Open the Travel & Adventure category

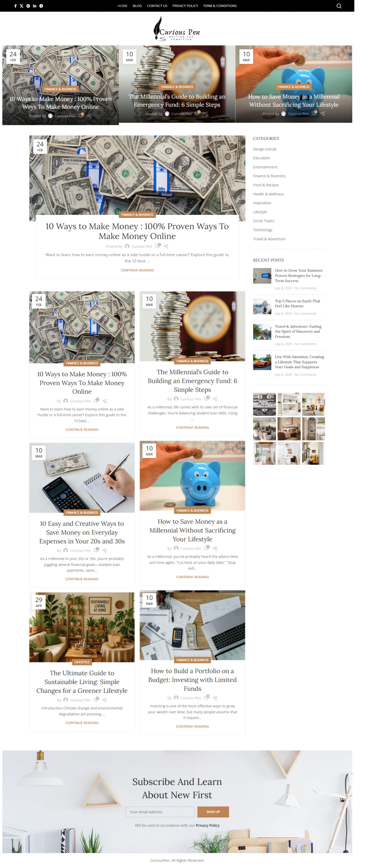[x=269, y=239]
